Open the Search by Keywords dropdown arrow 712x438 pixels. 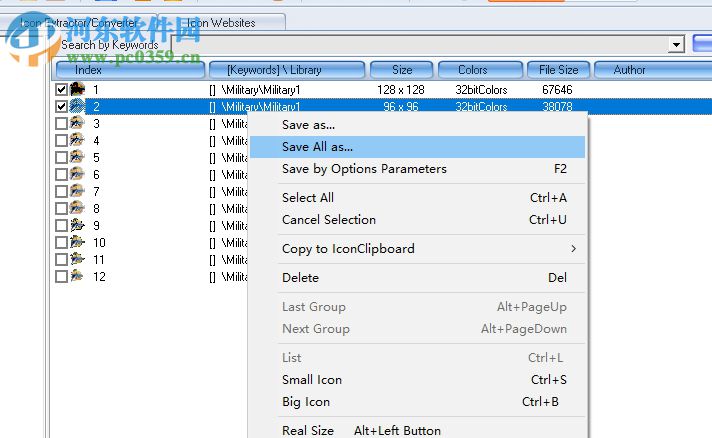(x=676, y=45)
